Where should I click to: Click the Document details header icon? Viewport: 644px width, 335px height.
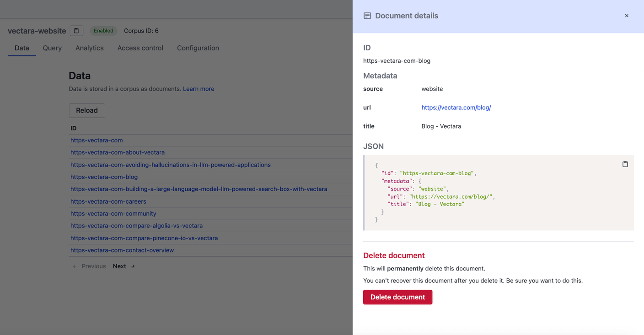[367, 16]
